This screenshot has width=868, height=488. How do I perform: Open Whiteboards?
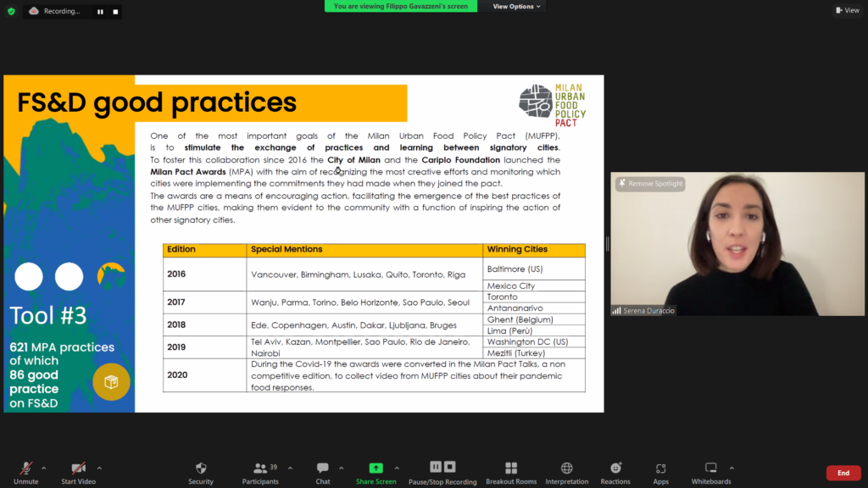710,469
